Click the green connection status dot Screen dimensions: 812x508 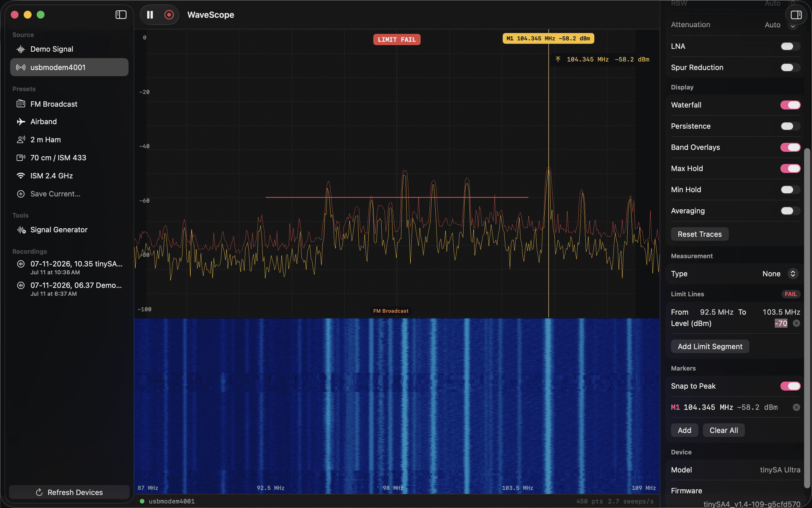[x=142, y=501]
